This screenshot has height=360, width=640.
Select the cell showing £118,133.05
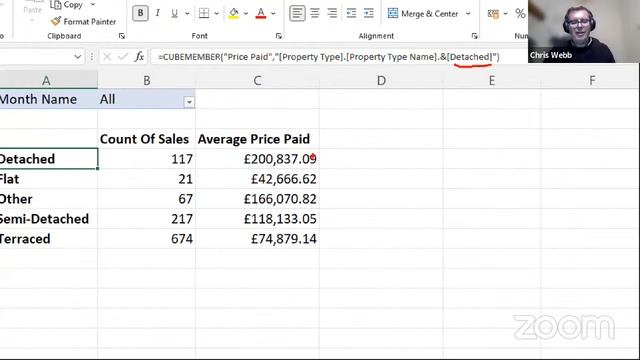coord(257,219)
